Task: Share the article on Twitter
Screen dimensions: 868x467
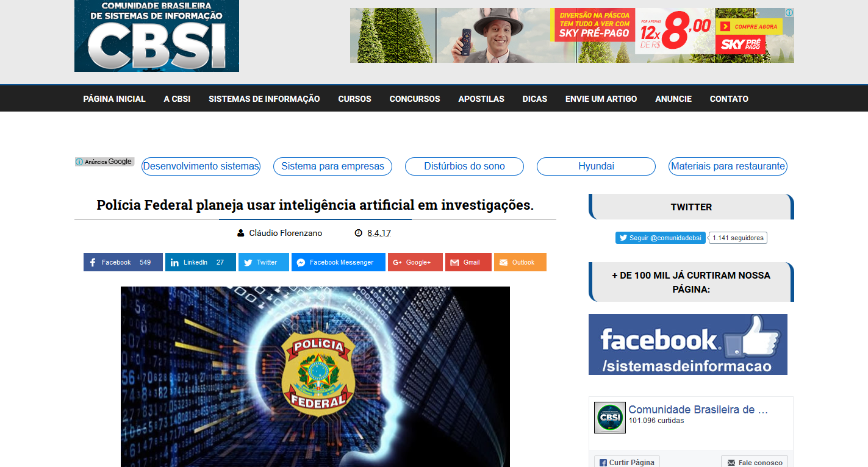Action: 264,262
